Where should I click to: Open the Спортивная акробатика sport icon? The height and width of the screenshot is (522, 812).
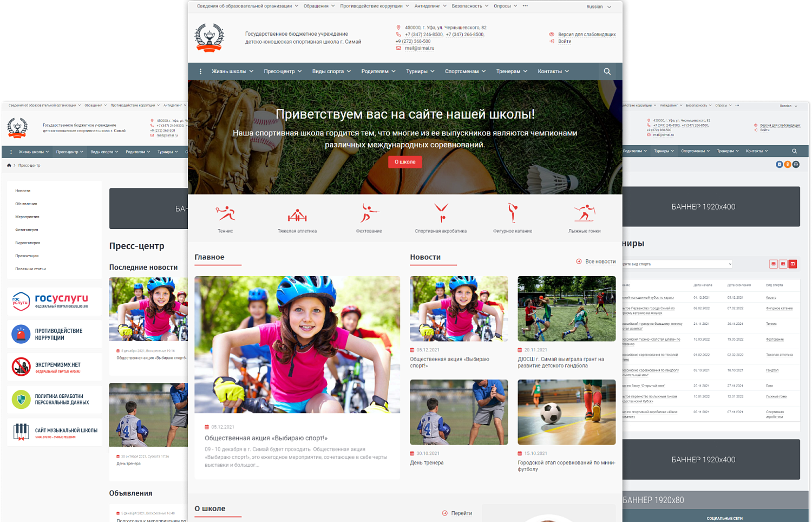pos(441,213)
